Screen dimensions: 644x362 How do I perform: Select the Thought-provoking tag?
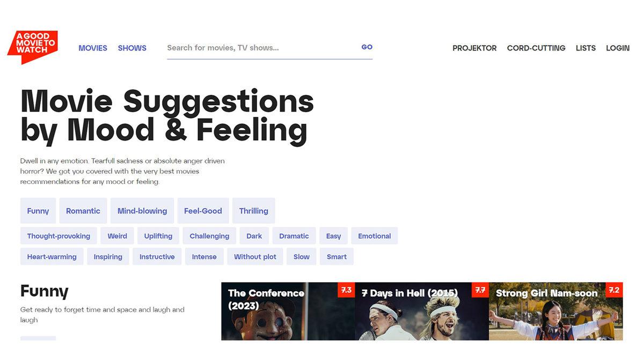[59, 236]
